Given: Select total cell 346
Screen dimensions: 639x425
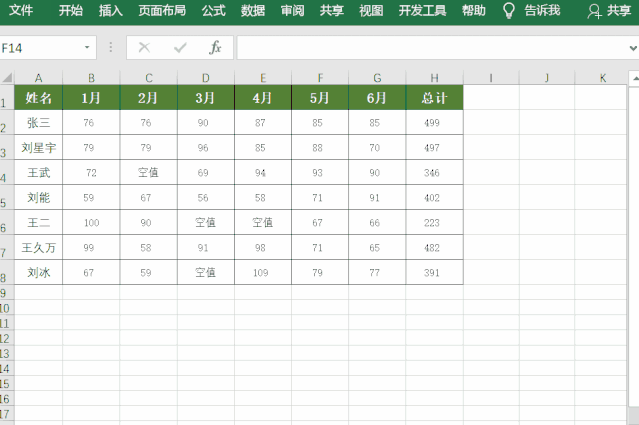Looking at the screenshot, I should pos(434,172).
